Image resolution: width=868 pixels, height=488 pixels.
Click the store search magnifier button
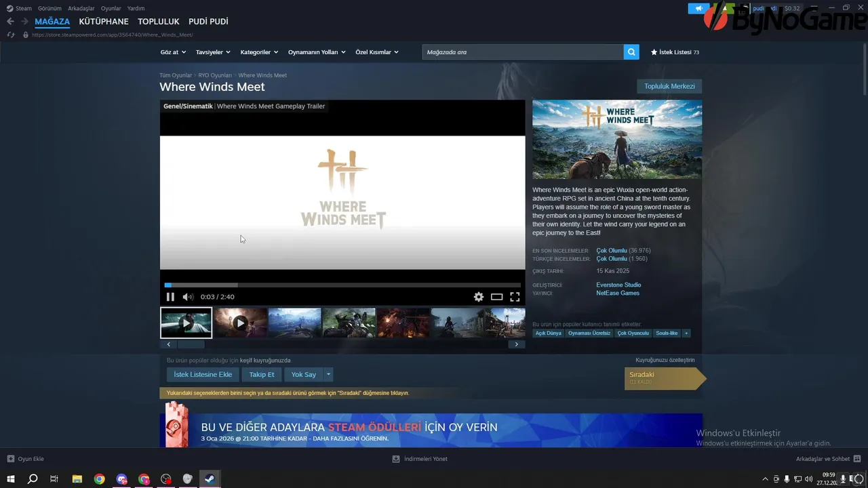tap(631, 52)
